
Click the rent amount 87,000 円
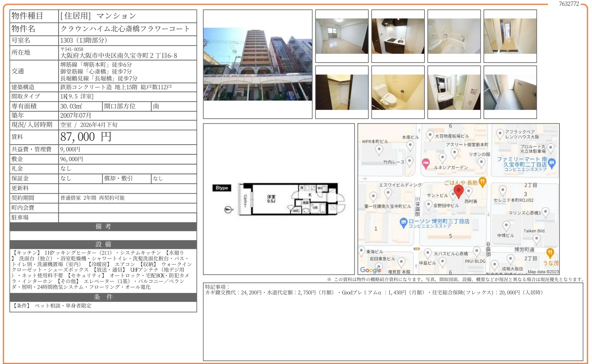tap(86, 137)
